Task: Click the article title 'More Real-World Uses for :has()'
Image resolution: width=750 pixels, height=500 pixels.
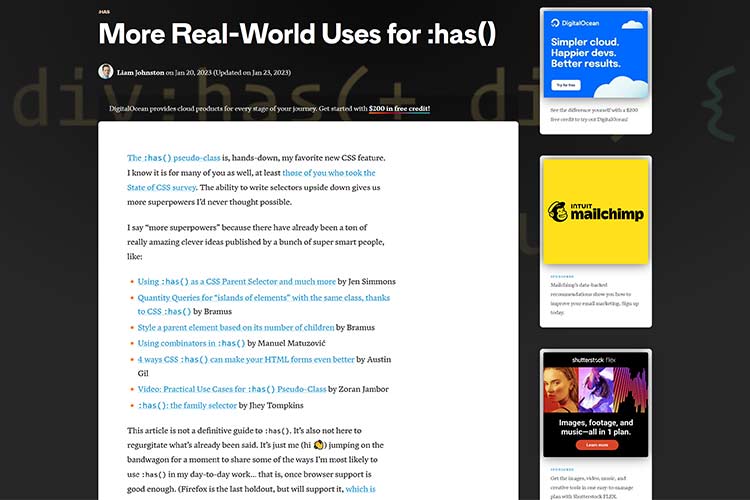Action: [x=297, y=34]
